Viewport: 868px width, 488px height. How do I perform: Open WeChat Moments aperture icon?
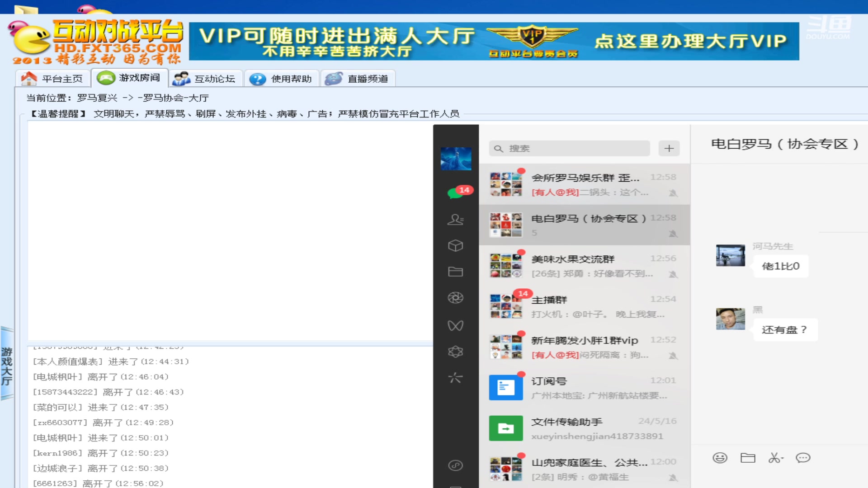[x=456, y=298]
